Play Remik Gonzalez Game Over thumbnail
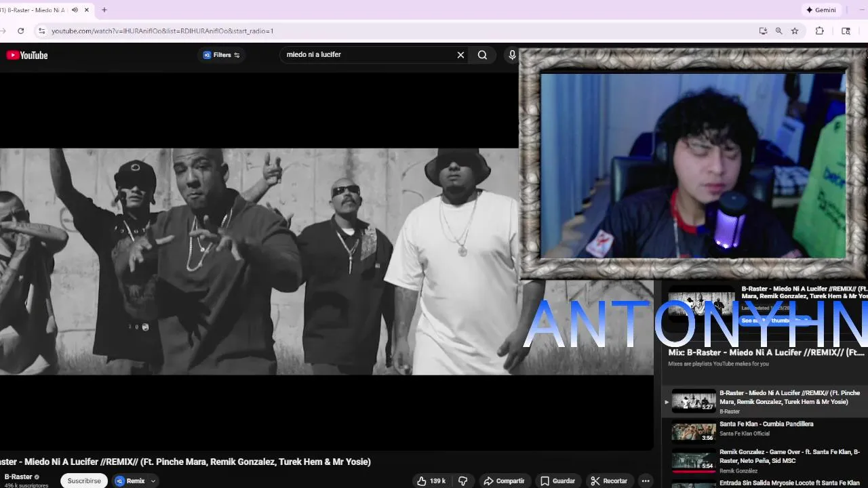The height and width of the screenshot is (488, 868). pyautogui.click(x=693, y=460)
